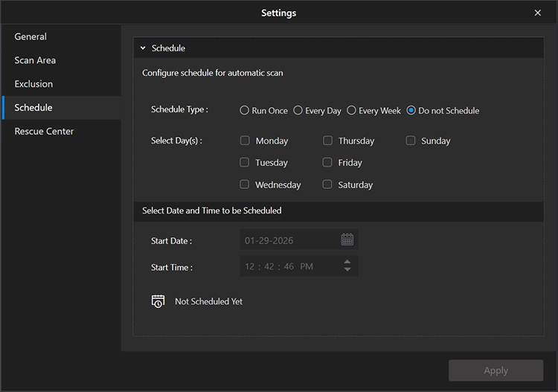Click the Start Date label
Screen dimensions: 558x392
pos(171,241)
